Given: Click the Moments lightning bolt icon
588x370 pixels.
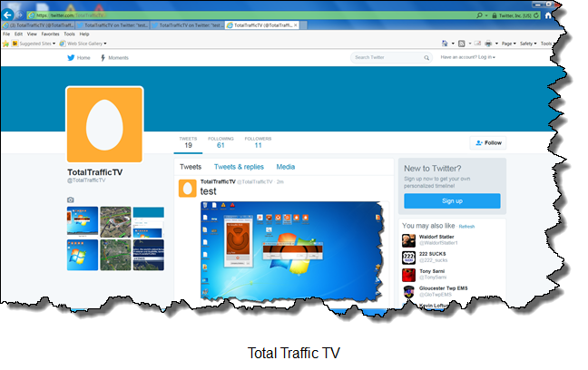Looking at the screenshot, I should (x=103, y=58).
